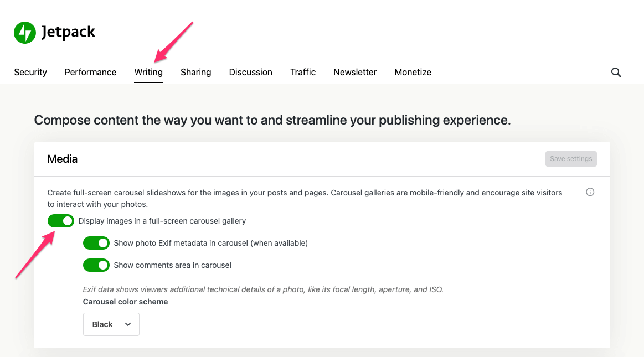644x357 pixels.
Task: Open the Discussion tab
Action: coord(250,72)
